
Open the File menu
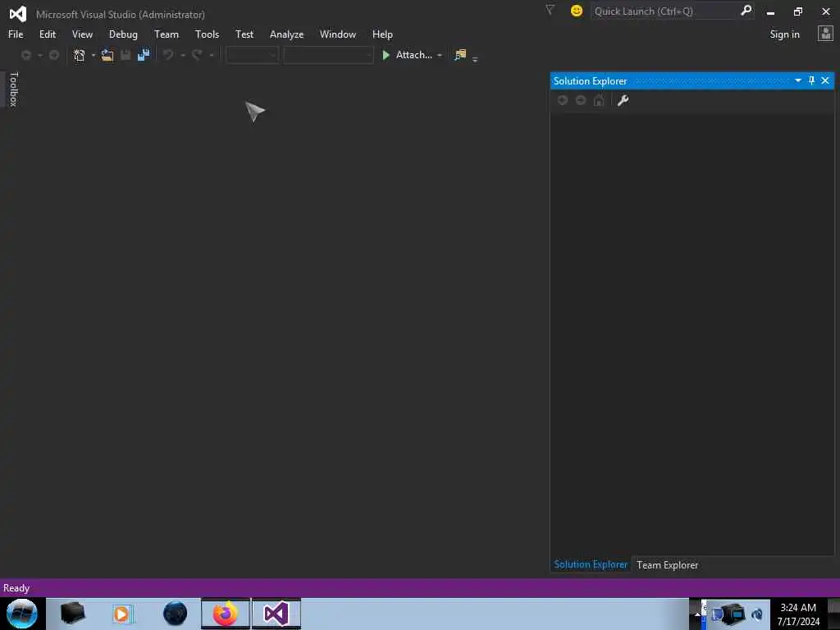coord(16,34)
